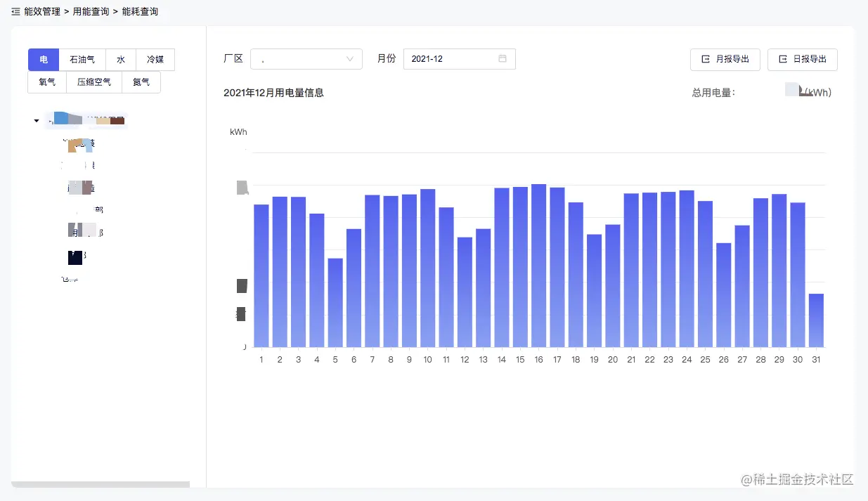Switch to the 石油气 tab
The height and width of the screenshot is (501, 868).
tap(82, 60)
